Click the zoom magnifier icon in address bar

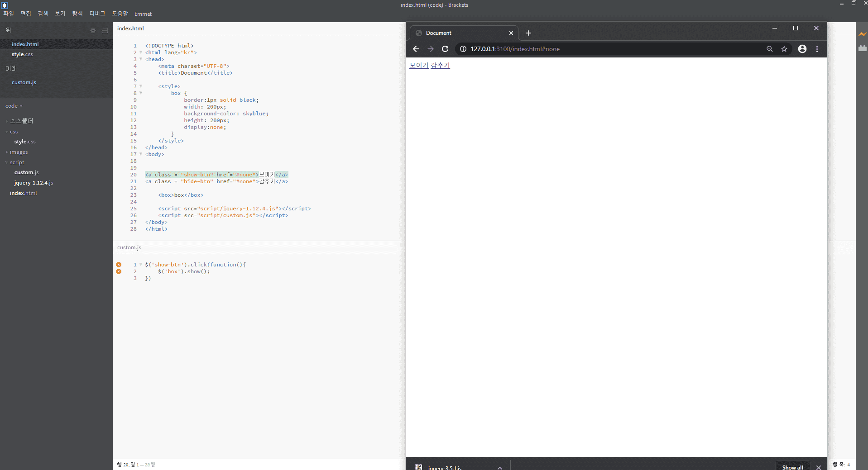point(769,49)
